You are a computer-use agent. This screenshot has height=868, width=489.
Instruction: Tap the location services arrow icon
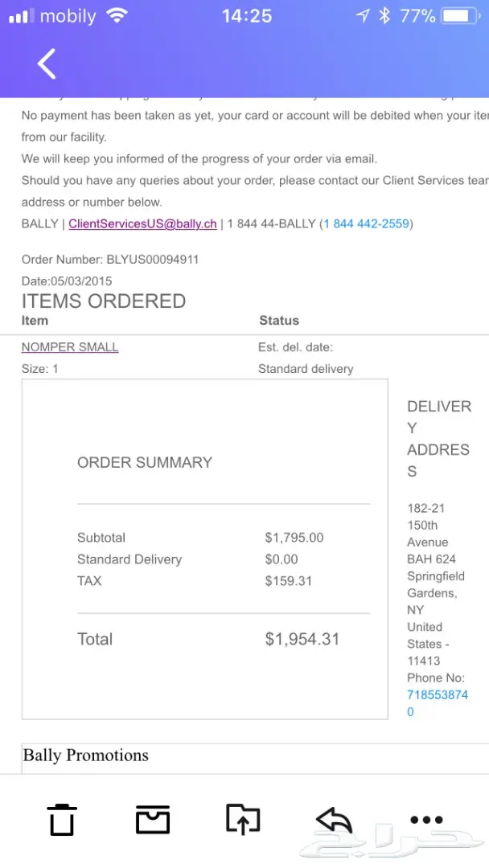click(x=362, y=16)
